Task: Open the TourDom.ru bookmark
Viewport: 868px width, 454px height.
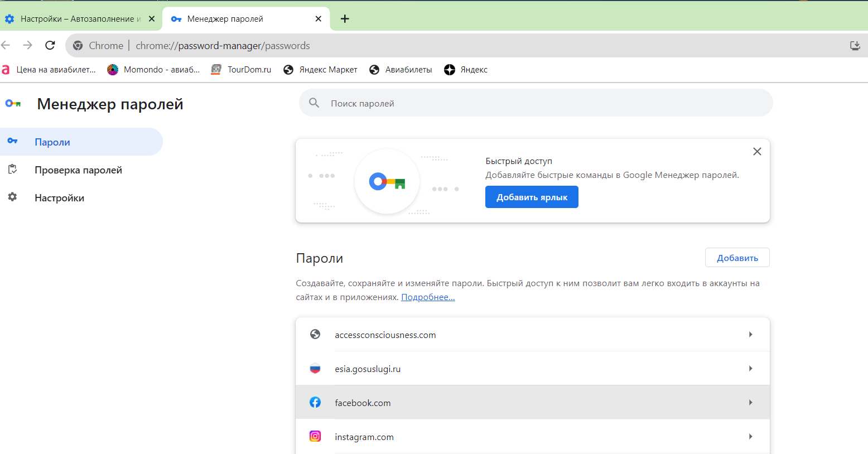Action: click(x=241, y=70)
